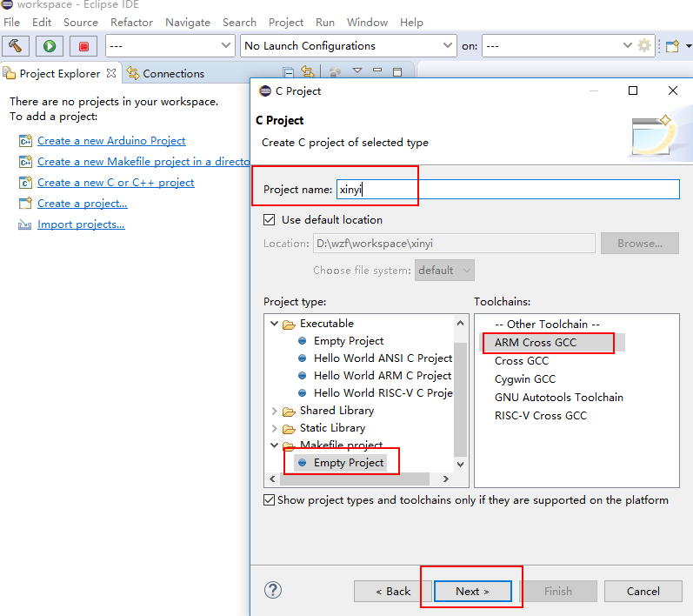Select ARM Cross GCC toolchain
The image size is (693, 616).
tap(536, 343)
